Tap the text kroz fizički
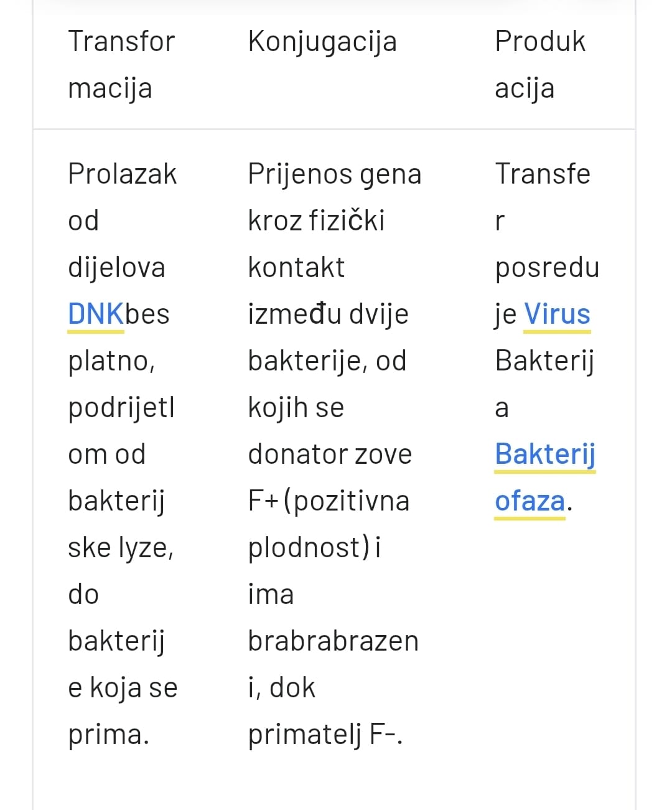The width and height of the screenshot is (672, 810). pos(316,220)
